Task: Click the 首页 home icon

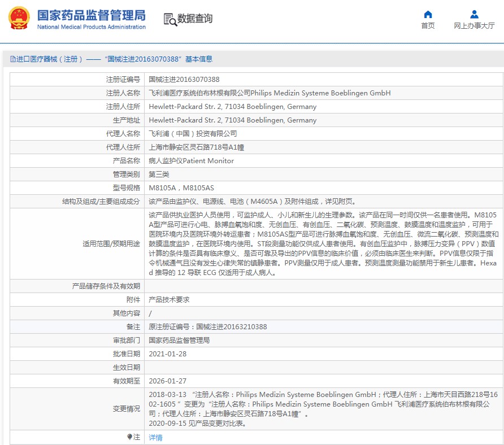Action: pyautogui.click(x=428, y=14)
